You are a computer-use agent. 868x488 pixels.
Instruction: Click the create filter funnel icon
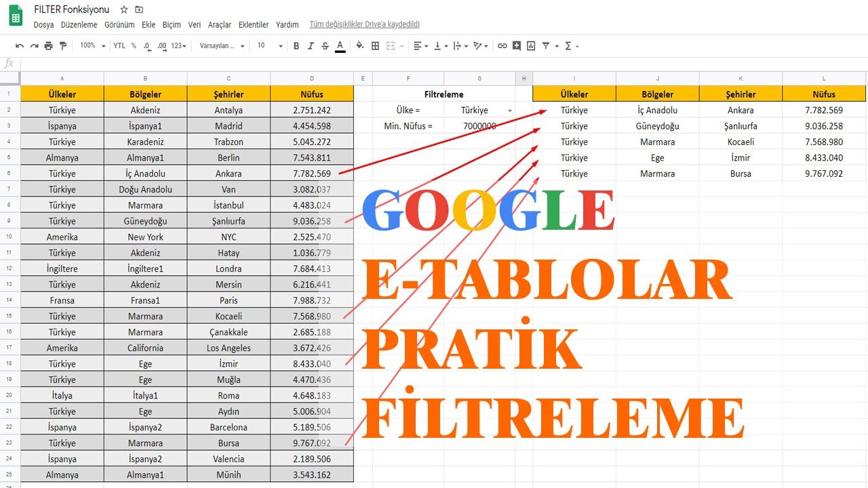pos(546,46)
